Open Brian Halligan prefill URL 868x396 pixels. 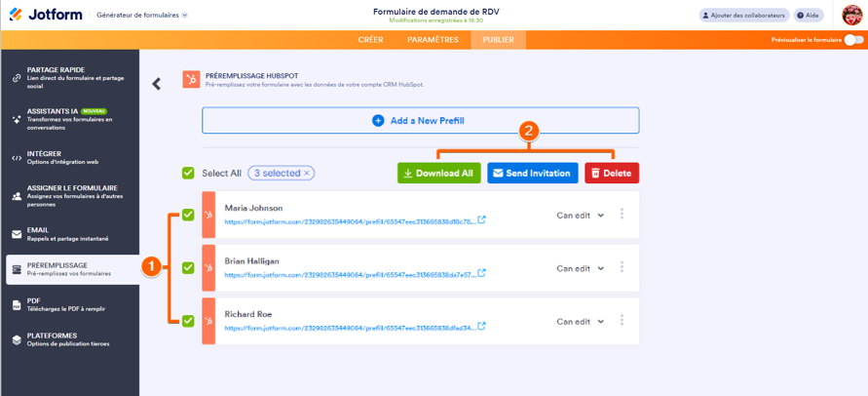pos(350,274)
